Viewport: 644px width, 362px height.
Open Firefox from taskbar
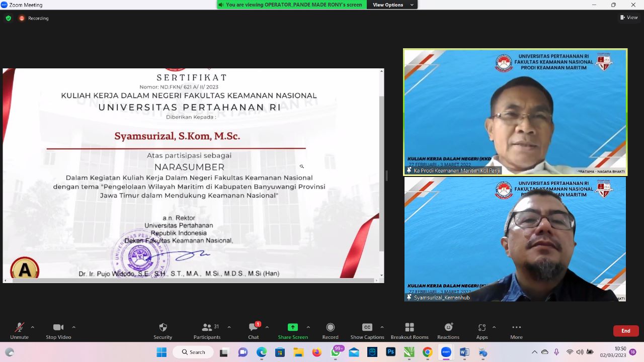click(x=316, y=352)
